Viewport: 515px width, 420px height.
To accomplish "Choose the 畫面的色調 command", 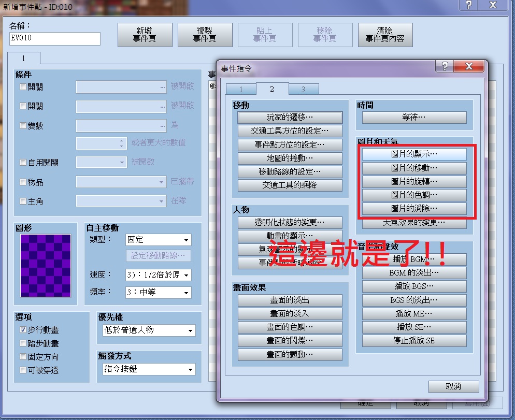I will pos(290,327).
